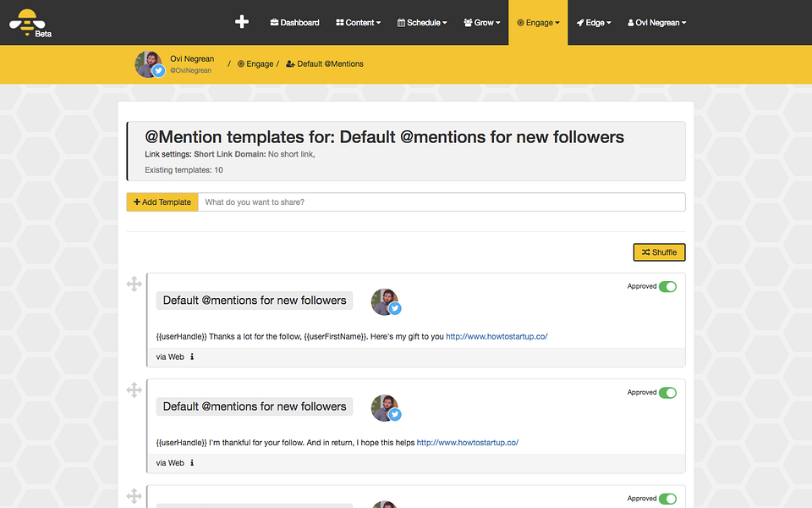The image size is (812, 508).
Task: Open the Edge dropdown menu
Action: click(594, 22)
